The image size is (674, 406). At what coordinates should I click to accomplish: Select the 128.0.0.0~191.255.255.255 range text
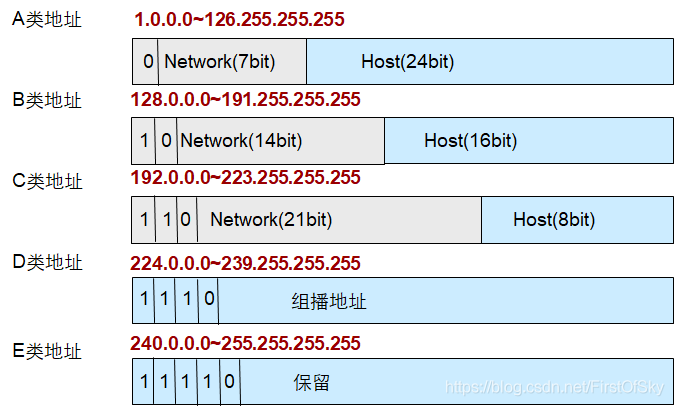click(245, 99)
